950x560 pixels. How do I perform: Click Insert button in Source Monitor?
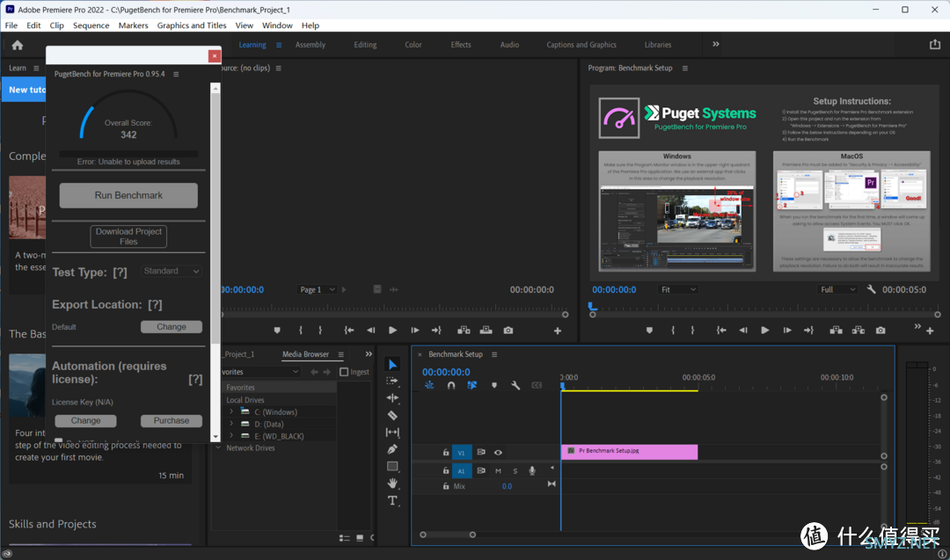tap(464, 331)
